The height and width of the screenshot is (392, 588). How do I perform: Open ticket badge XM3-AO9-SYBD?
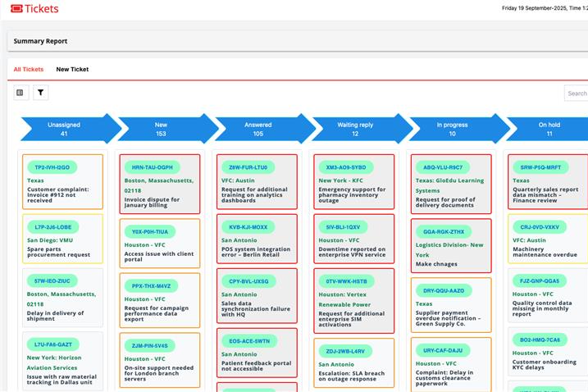[x=346, y=167]
